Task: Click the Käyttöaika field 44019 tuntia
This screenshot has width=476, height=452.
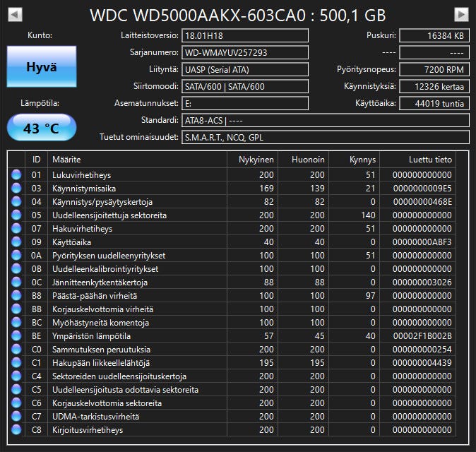Action: [x=434, y=104]
